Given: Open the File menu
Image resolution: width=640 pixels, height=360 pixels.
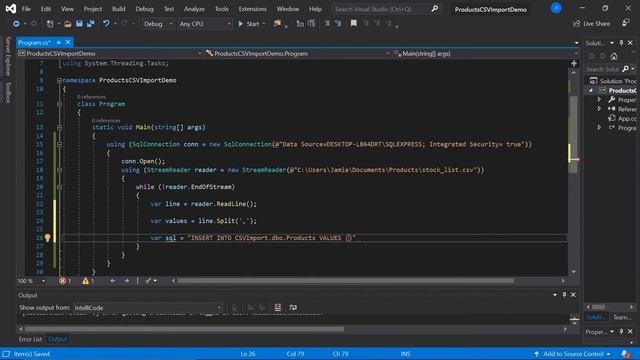Looking at the screenshot, I should (26, 9).
